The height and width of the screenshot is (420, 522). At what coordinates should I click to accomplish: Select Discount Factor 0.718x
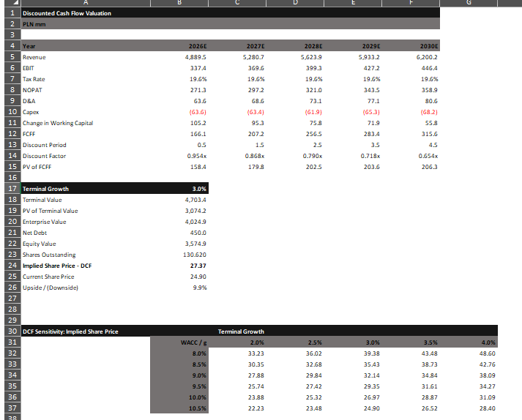(370, 156)
